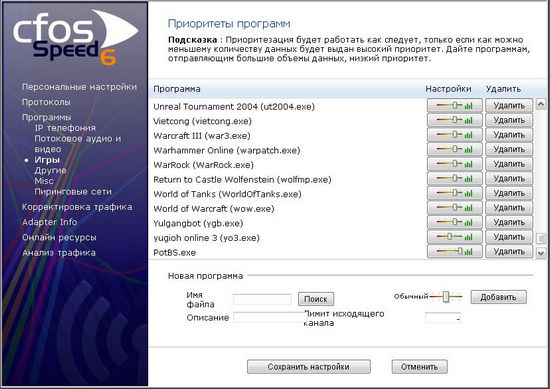The image size is (550, 389).
Task: Select the text World of Tanks (WorldOfTanks.exe)
Action: point(227,194)
